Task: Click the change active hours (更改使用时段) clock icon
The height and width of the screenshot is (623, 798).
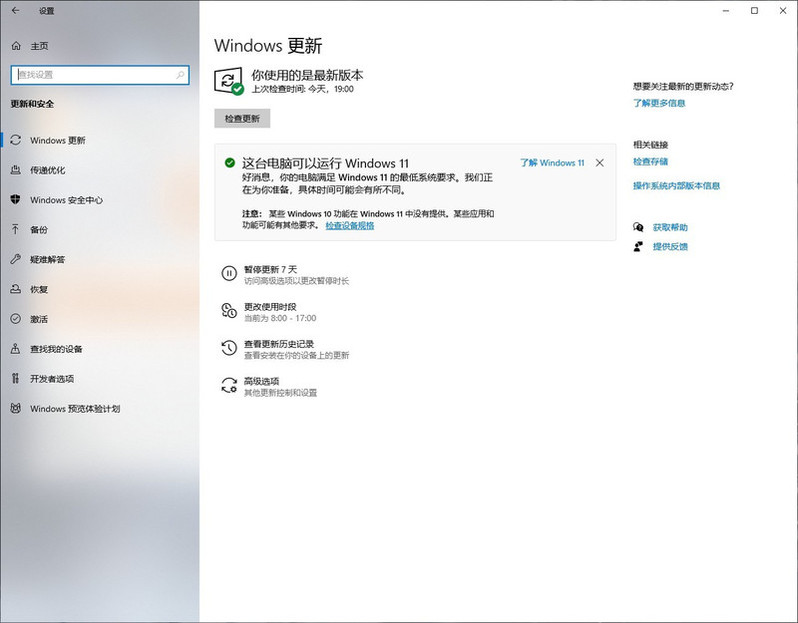Action: click(x=228, y=311)
